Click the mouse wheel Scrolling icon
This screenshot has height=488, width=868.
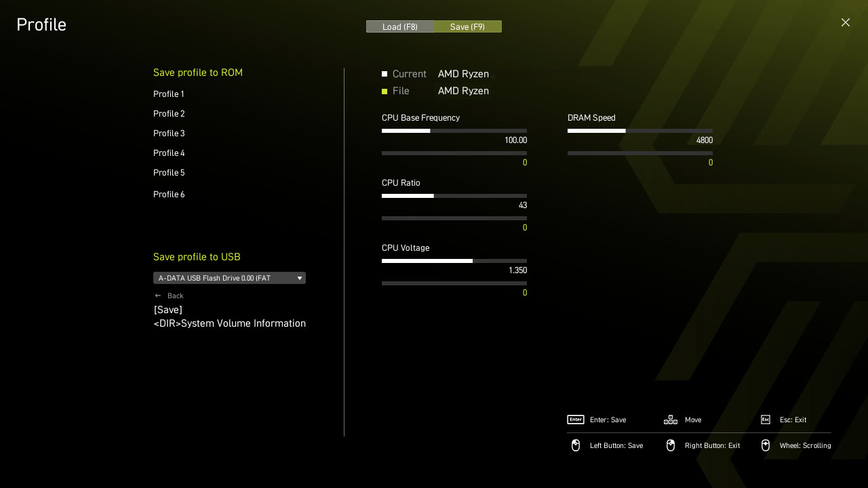click(765, 445)
